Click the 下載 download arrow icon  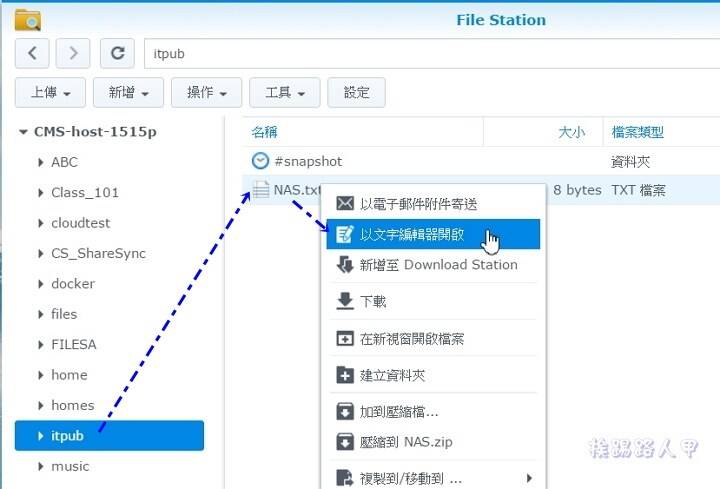pos(345,301)
